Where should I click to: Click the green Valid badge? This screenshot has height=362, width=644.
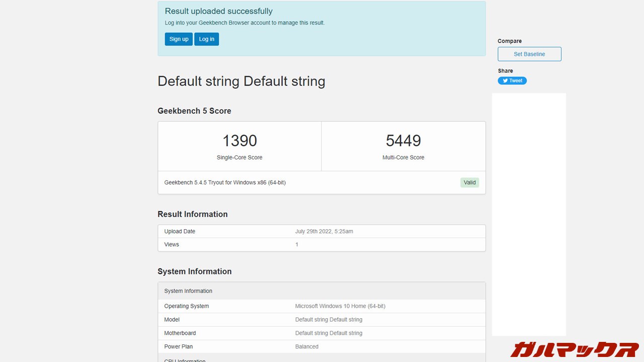[469, 183]
